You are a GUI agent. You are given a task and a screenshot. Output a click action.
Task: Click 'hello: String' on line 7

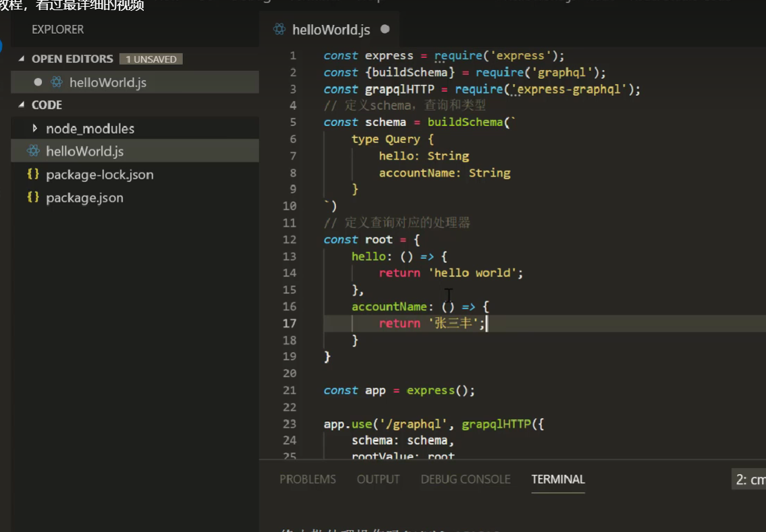[424, 156]
